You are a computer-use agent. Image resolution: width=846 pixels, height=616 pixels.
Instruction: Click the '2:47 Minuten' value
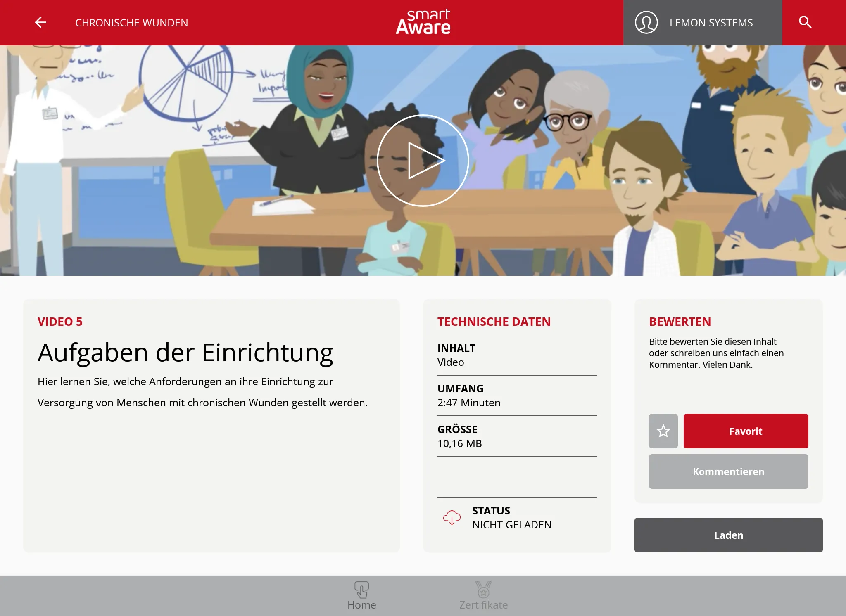469,403
